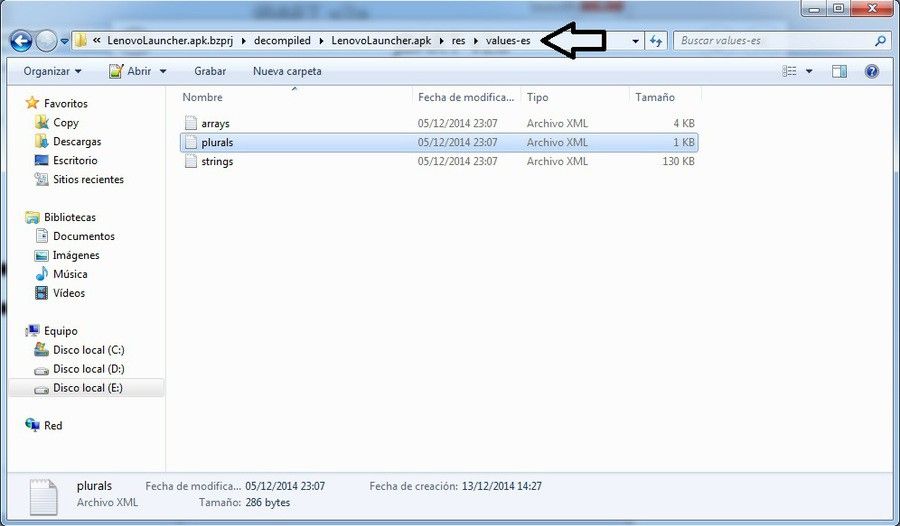Click the Fecha de creación value in details pane

point(501,486)
